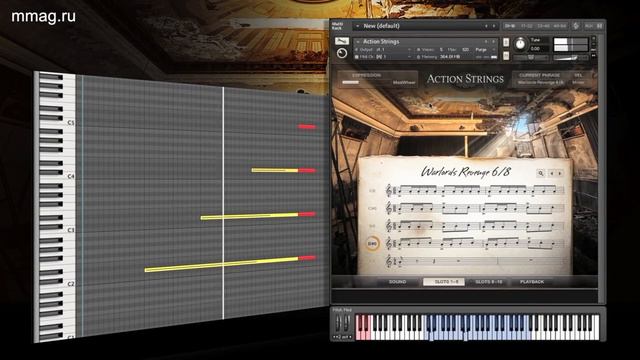Image resolution: width=640 pixels, height=360 pixels.
Task: Go to previous phrase arrow on sheet
Action: (552, 173)
